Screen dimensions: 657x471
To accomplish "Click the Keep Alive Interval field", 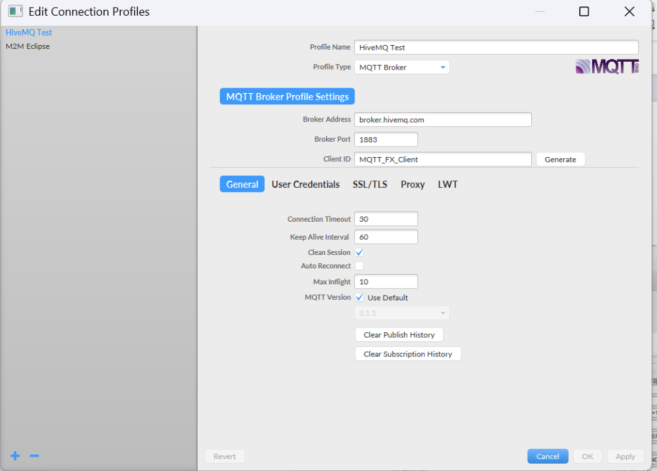I will click(x=386, y=237).
